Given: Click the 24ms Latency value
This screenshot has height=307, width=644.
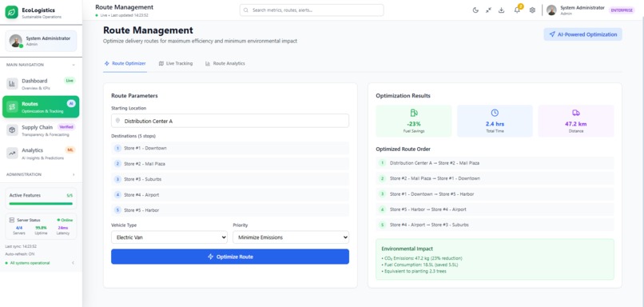Looking at the screenshot, I should point(63,228).
